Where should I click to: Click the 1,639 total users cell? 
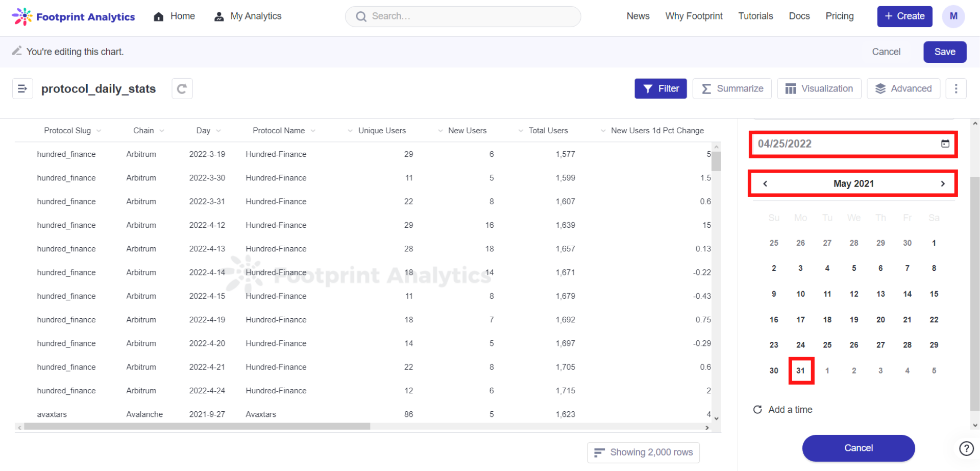pyautogui.click(x=565, y=225)
